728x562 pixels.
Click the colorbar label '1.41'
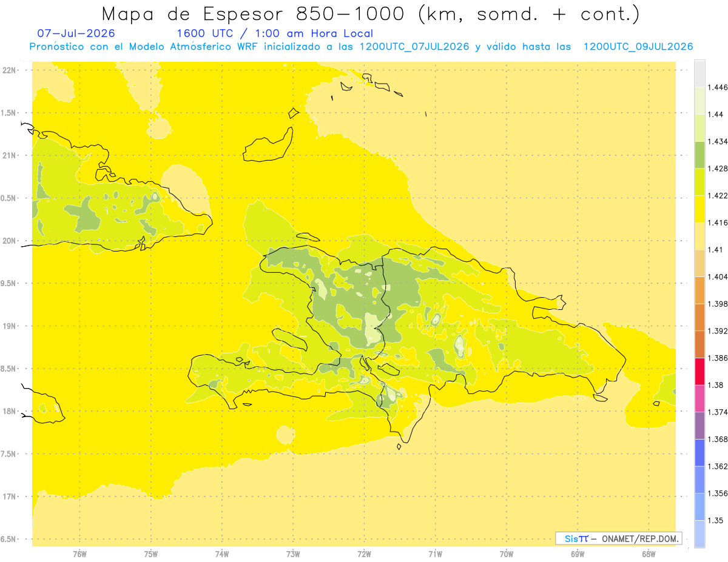tap(715, 250)
